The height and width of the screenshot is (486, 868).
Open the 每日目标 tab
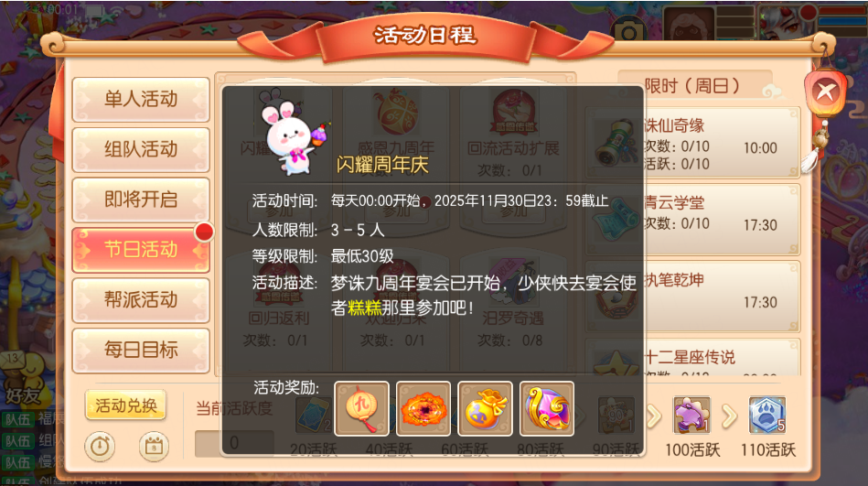(x=141, y=350)
